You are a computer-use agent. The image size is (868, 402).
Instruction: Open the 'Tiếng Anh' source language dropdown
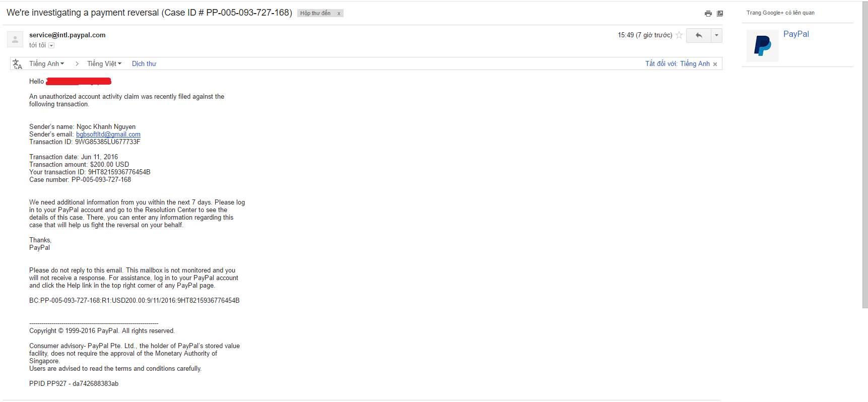click(47, 63)
